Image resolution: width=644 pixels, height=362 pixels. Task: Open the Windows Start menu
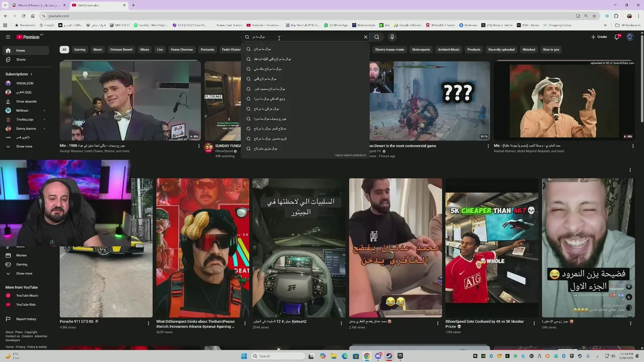(x=244, y=356)
